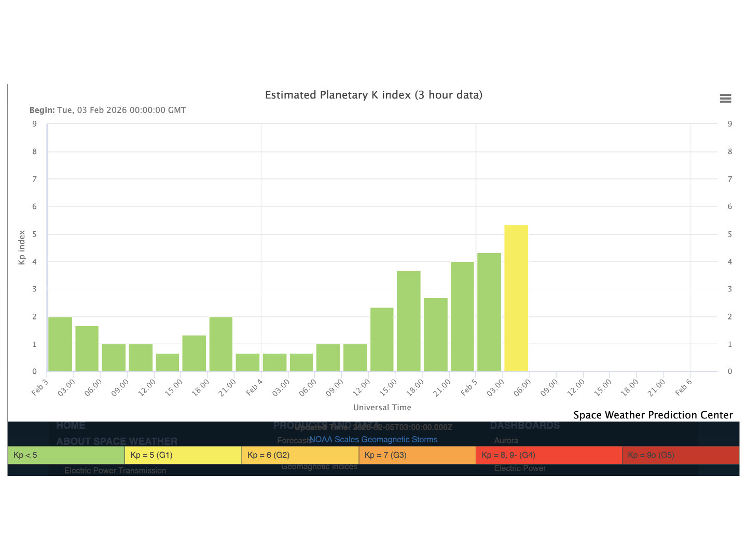
Task: Click the first green bar at Feb 3
Action: pos(60,344)
